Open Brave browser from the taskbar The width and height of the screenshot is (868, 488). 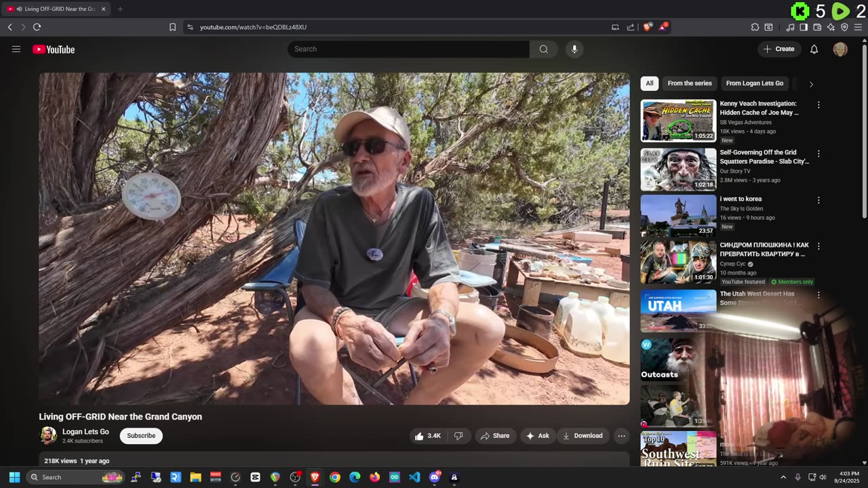[x=315, y=477]
